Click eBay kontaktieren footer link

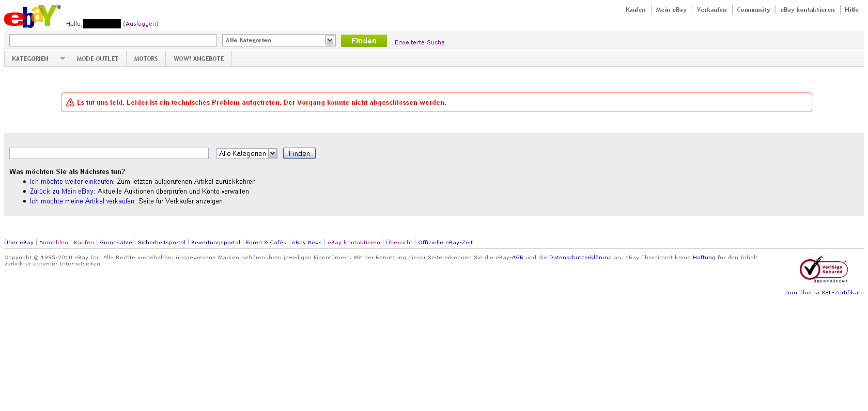point(354,242)
